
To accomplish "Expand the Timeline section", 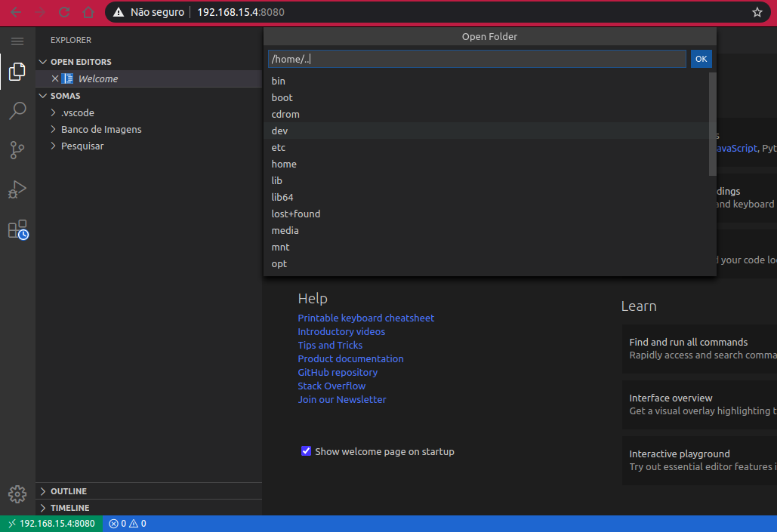I will click(x=43, y=508).
